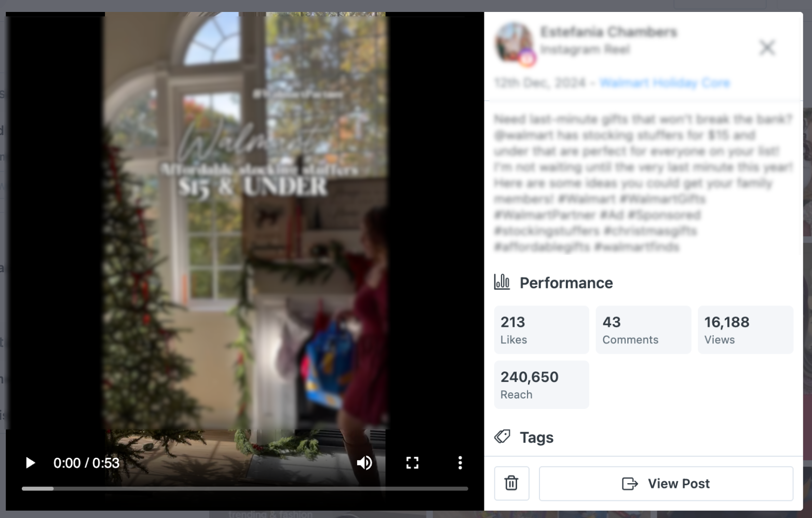Click the View Post button
This screenshot has height=518, width=812.
click(666, 484)
